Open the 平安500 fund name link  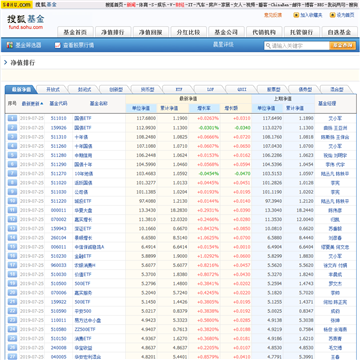83,311
